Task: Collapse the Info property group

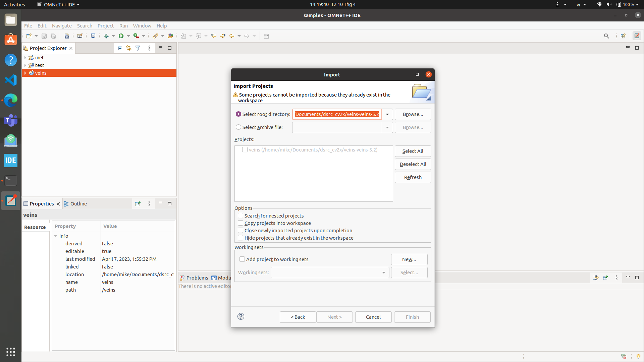Action: (x=56, y=236)
